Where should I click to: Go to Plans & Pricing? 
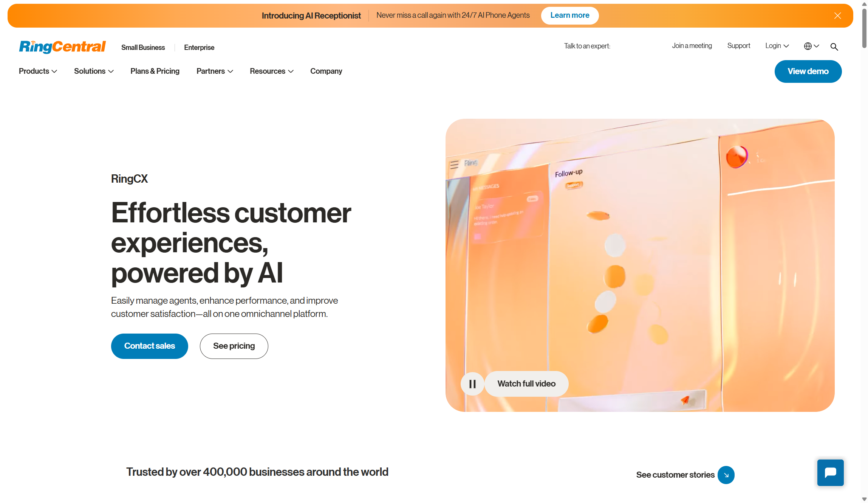(x=155, y=71)
